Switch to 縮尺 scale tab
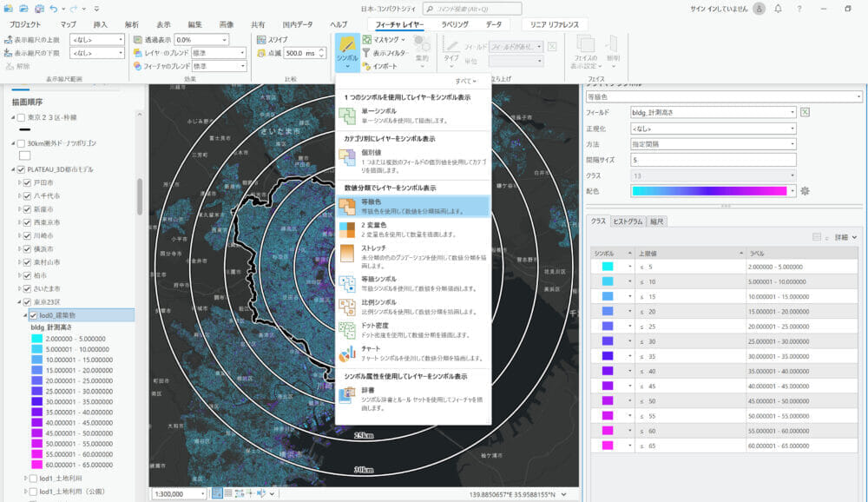The width and height of the screenshot is (868, 502). tap(657, 221)
